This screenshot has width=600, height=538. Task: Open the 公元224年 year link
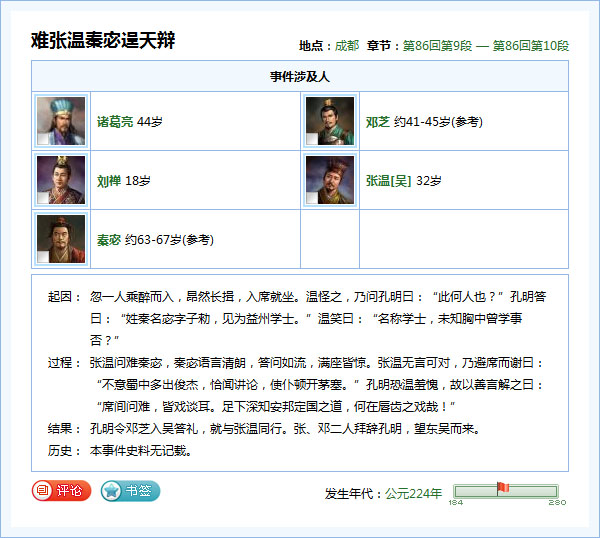pos(413,493)
